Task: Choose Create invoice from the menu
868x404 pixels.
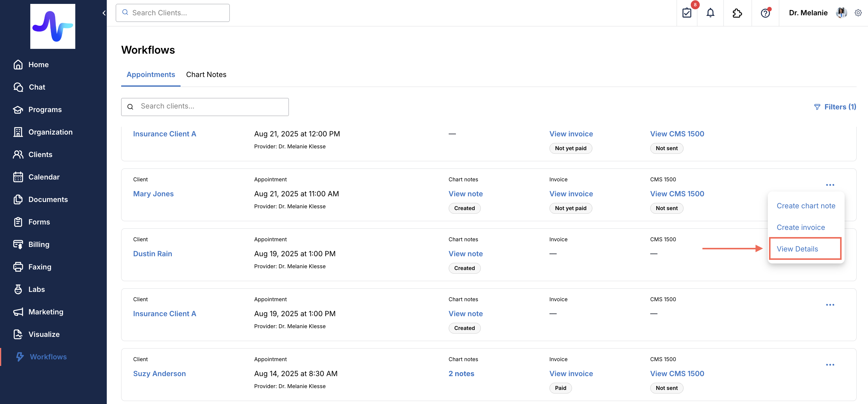Action: point(801,227)
